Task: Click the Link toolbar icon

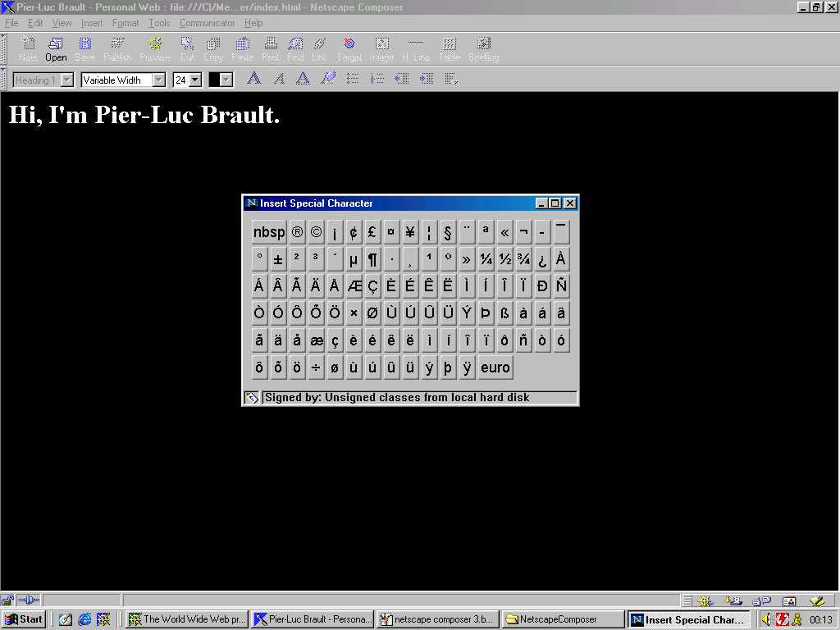Action: click(x=319, y=49)
